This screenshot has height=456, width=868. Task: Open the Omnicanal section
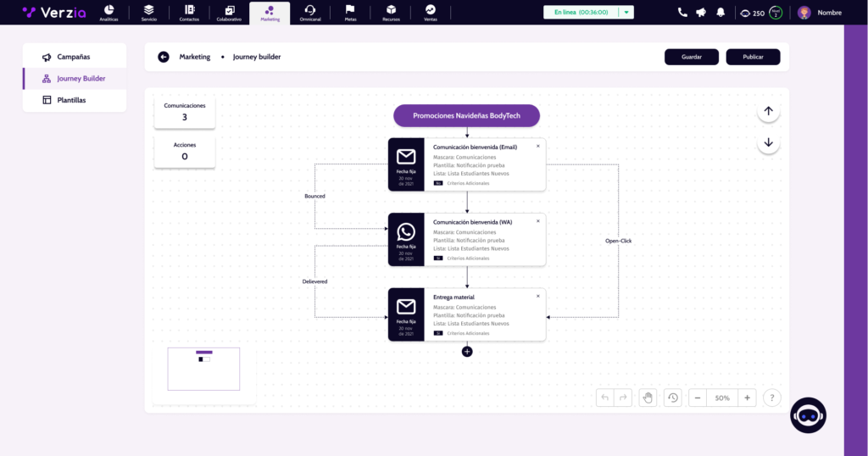[x=310, y=13]
